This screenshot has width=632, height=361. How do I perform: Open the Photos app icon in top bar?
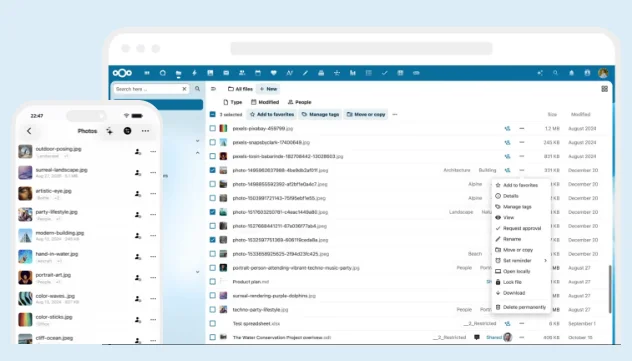pyautogui.click(x=210, y=73)
